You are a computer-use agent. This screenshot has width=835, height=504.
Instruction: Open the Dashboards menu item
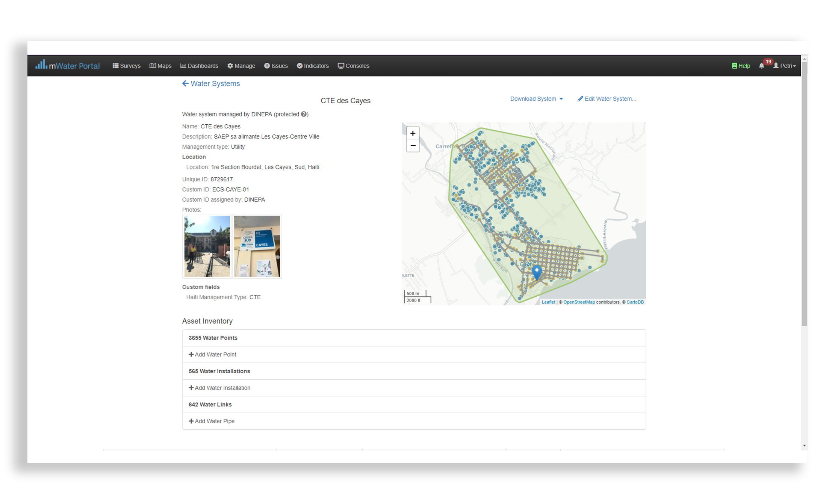[x=199, y=66]
